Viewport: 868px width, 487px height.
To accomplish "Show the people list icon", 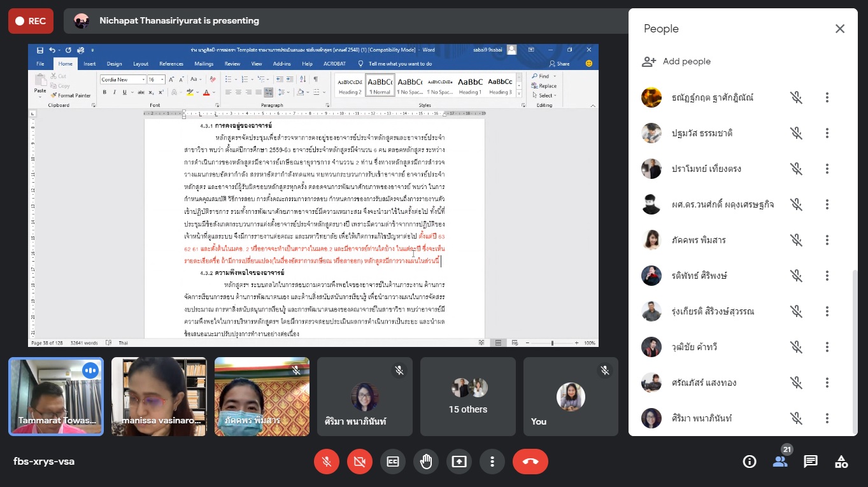I will [780, 462].
